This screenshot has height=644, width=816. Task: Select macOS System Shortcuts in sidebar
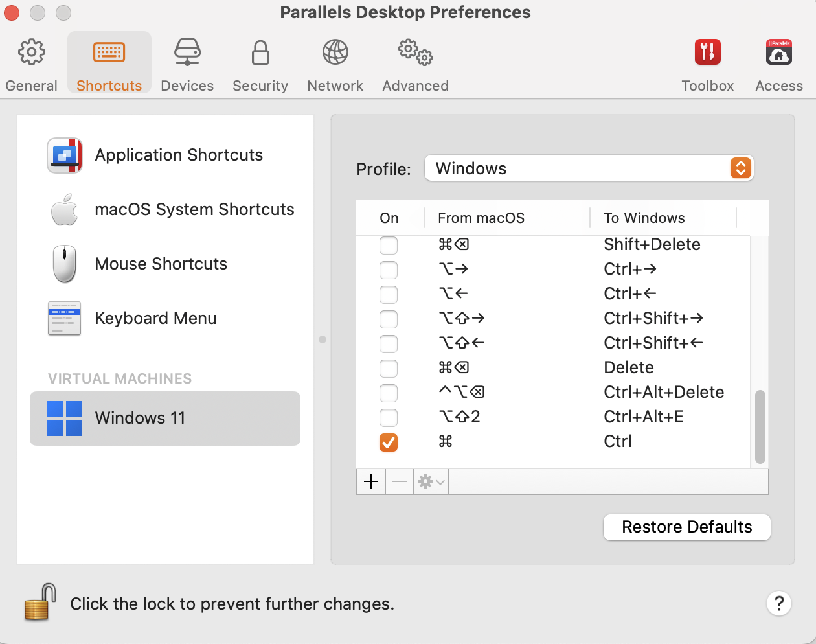[172, 209]
